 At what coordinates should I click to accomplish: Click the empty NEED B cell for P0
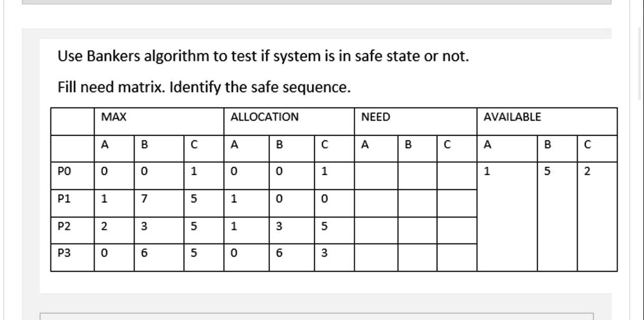(x=417, y=176)
